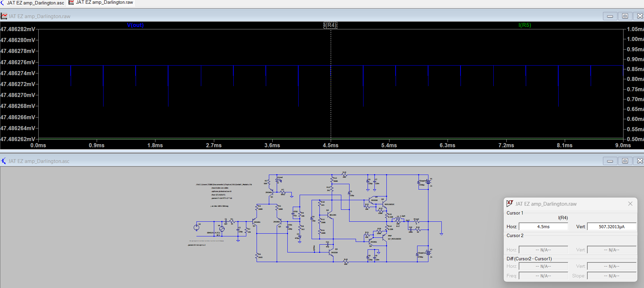Maximize the schematic .asc window
644x288 pixels.
pos(625,161)
